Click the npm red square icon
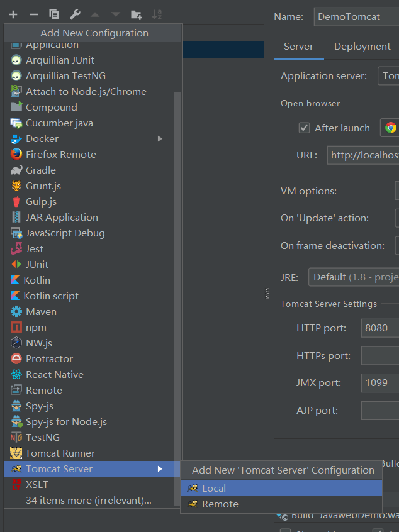This screenshot has width=399, height=532. [16, 327]
